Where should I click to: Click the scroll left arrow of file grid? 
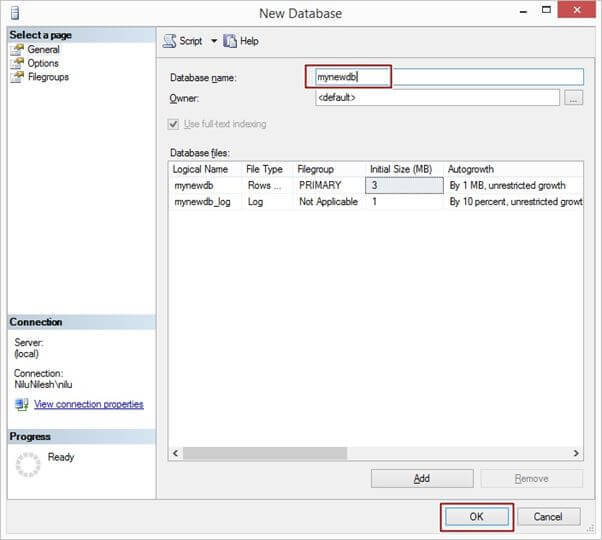click(x=175, y=453)
